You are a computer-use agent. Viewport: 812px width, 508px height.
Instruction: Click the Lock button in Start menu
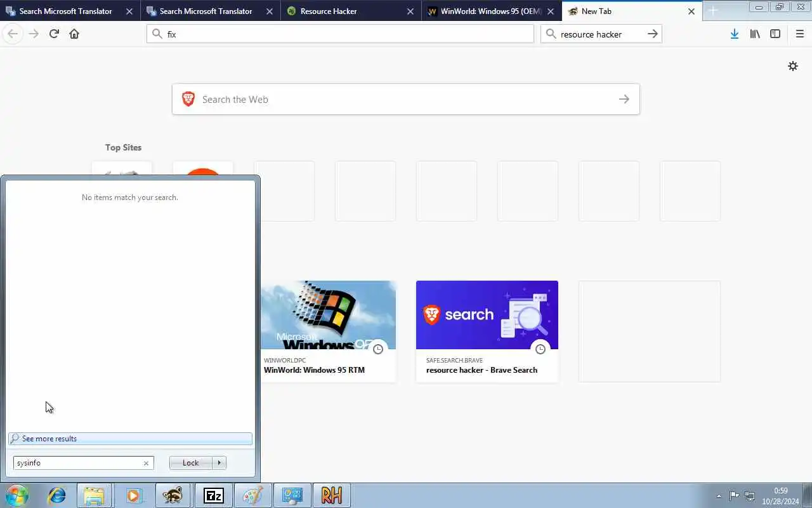[x=190, y=463]
